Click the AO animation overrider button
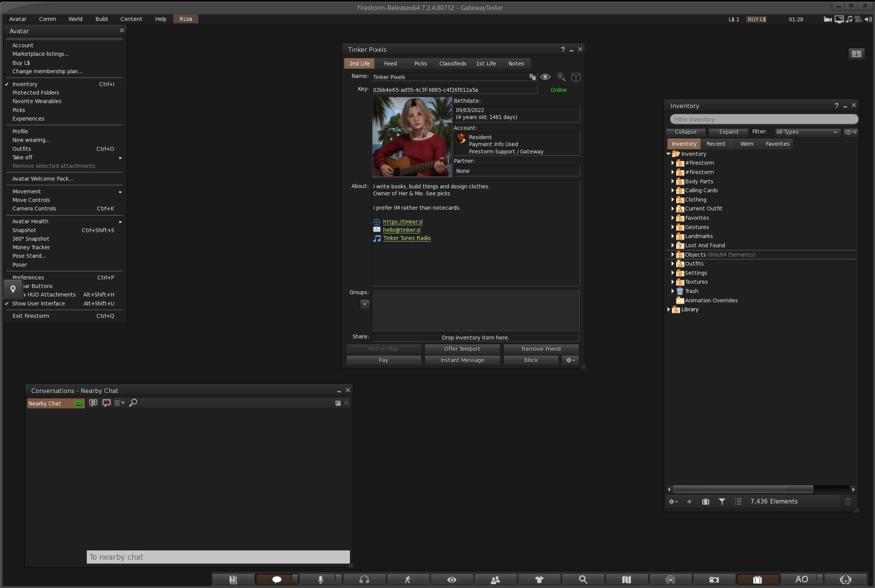 coord(802,579)
